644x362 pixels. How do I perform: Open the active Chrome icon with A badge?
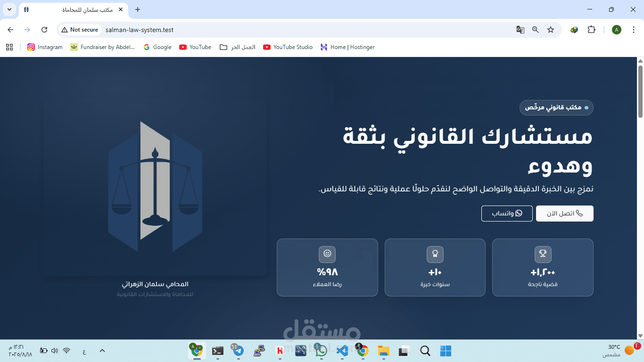click(197, 351)
